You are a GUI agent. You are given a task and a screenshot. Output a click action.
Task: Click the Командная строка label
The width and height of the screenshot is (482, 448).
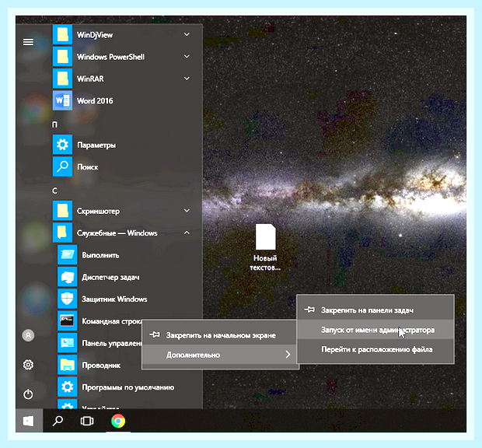click(x=112, y=321)
